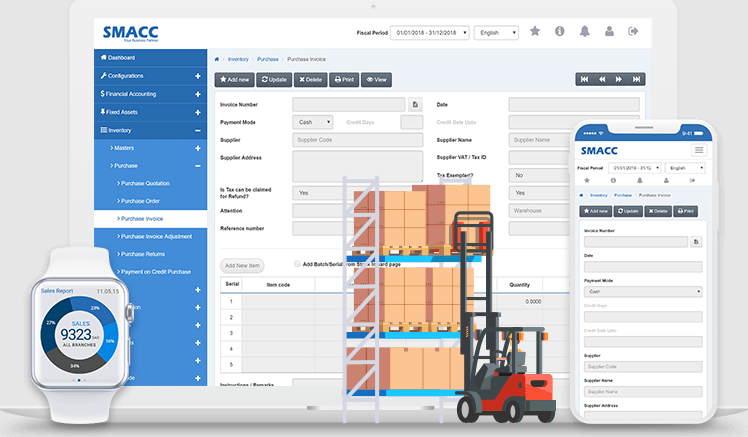The width and height of the screenshot is (748, 437).
Task: Click logout icon on phone view
Action: [x=692, y=180]
